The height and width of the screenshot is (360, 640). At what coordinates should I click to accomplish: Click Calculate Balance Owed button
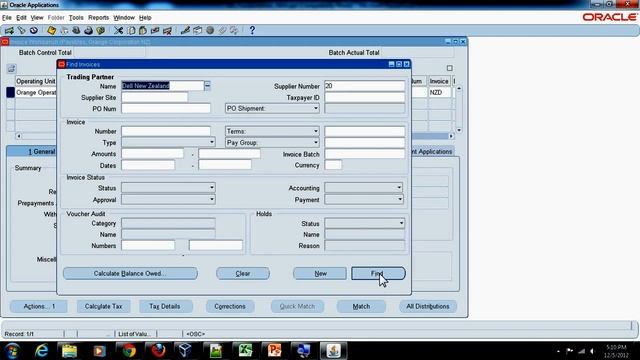[x=130, y=273]
